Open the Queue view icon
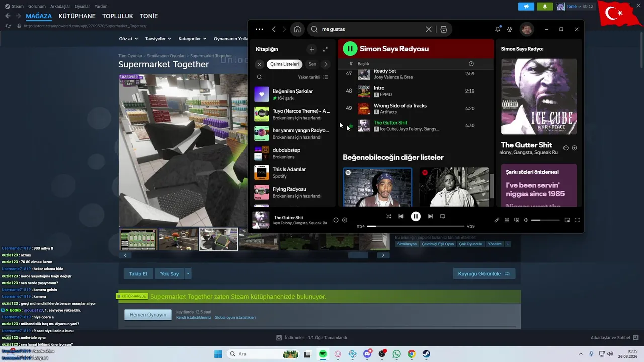The height and width of the screenshot is (362, 644). click(x=507, y=220)
